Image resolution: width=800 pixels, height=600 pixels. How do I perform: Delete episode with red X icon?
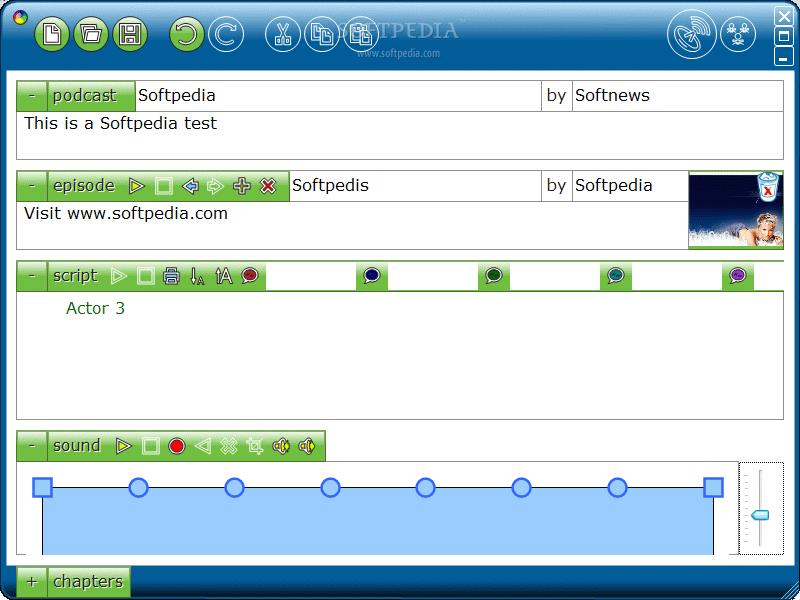pos(268,186)
